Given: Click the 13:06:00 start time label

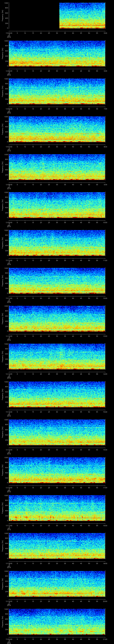Looking at the screenshot, I should point(9,109).
